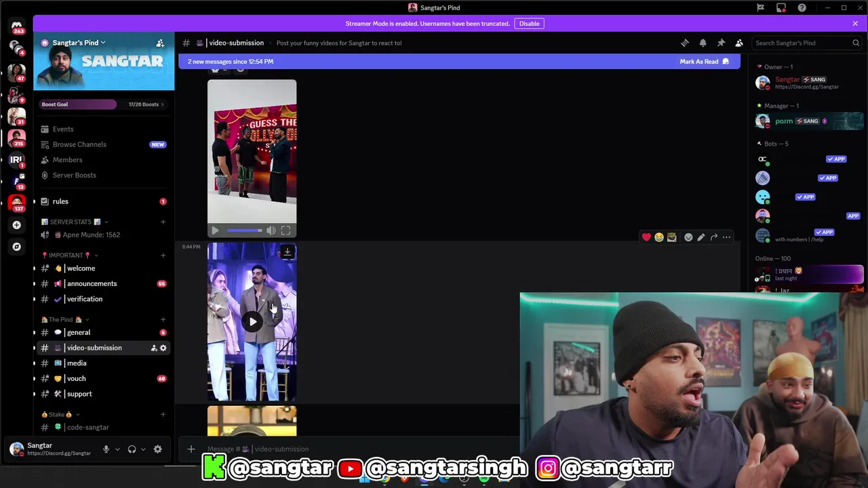This screenshot has height=488, width=868.
Task: Open welcome channel
Action: [103, 268]
